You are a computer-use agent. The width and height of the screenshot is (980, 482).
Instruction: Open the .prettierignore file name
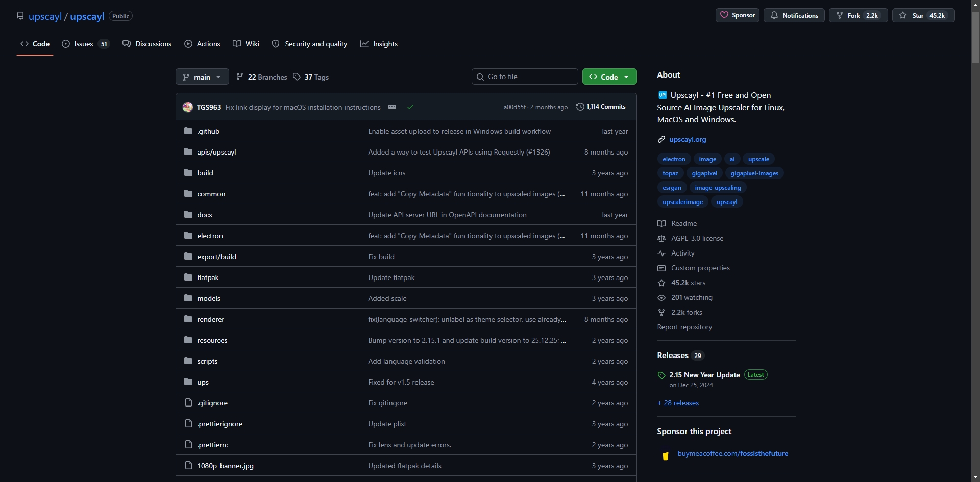(x=219, y=424)
